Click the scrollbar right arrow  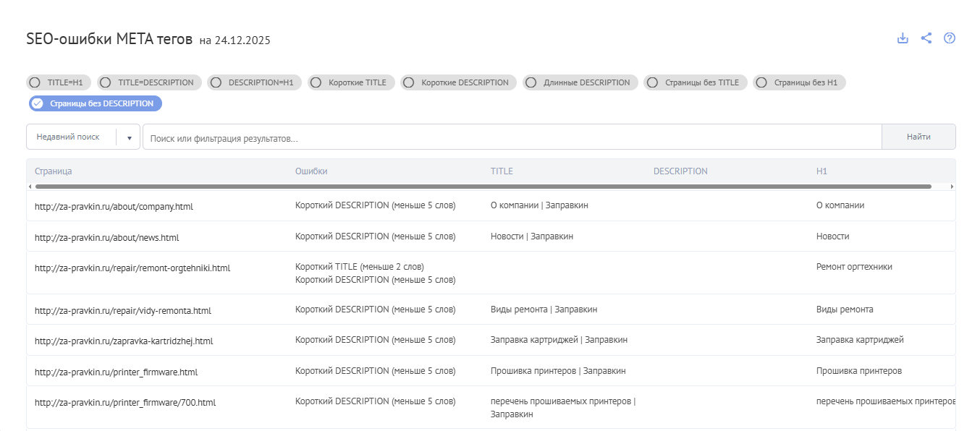pos(952,187)
